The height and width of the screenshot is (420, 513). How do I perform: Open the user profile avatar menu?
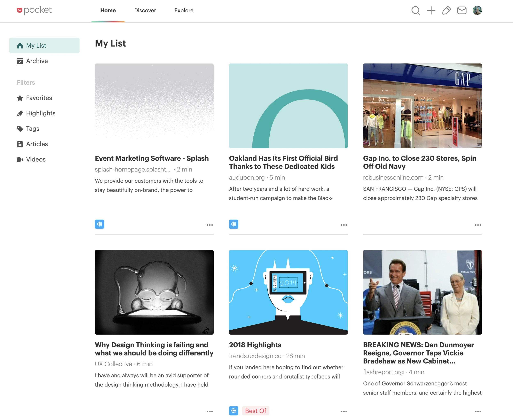coord(477,10)
